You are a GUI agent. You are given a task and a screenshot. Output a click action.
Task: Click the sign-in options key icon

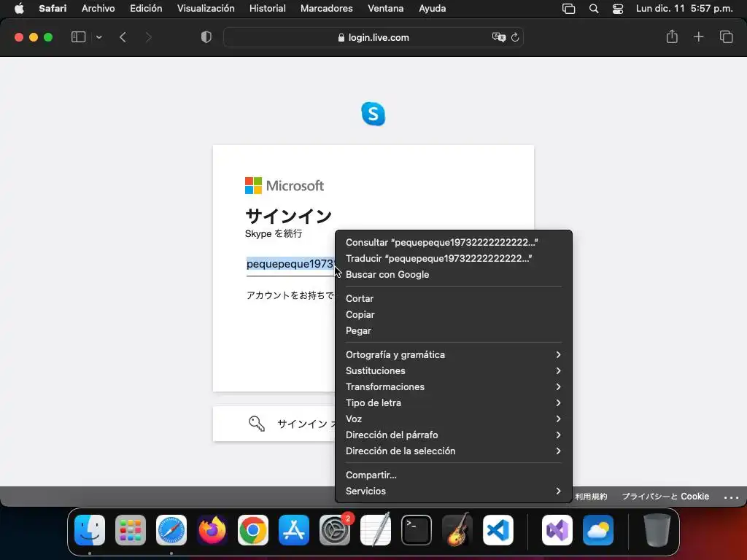pos(256,424)
